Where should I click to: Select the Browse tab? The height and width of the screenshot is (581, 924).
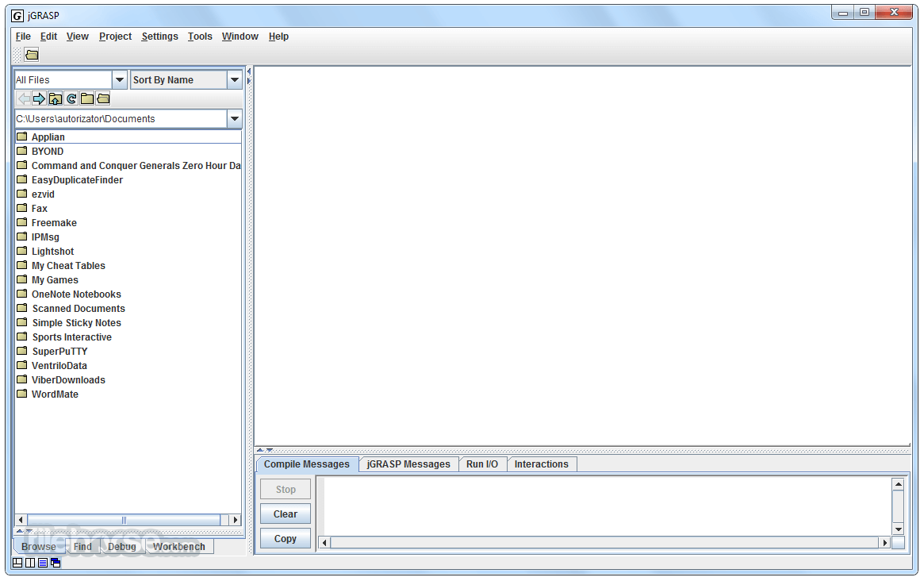point(39,547)
